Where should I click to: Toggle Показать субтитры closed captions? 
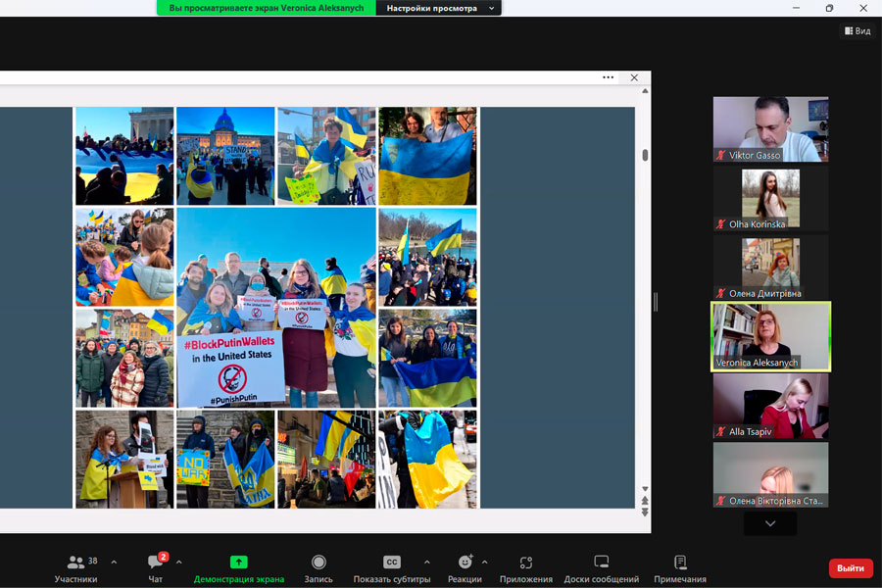pos(391,568)
